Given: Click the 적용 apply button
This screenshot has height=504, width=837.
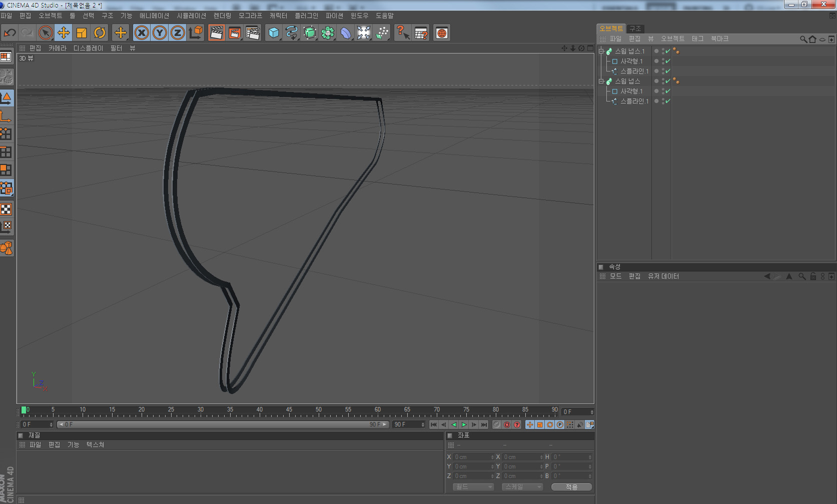Looking at the screenshot, I should [x=571, y=486].
